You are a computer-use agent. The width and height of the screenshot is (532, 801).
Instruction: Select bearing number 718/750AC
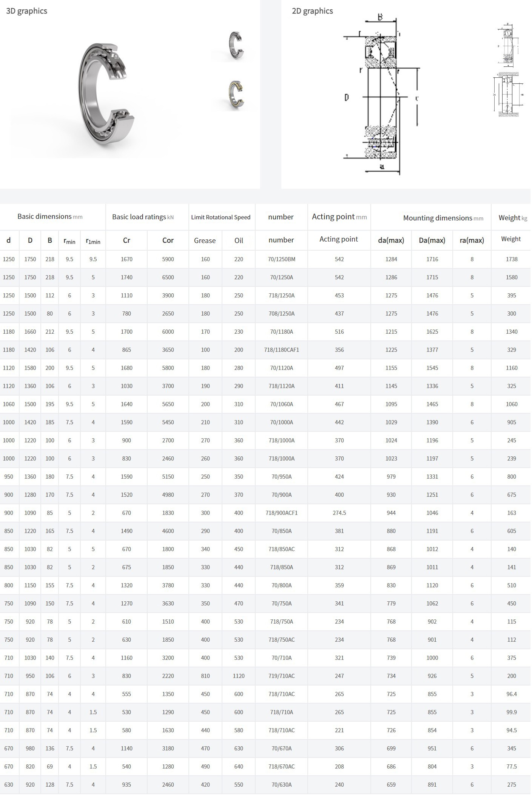tap(282, 640)
